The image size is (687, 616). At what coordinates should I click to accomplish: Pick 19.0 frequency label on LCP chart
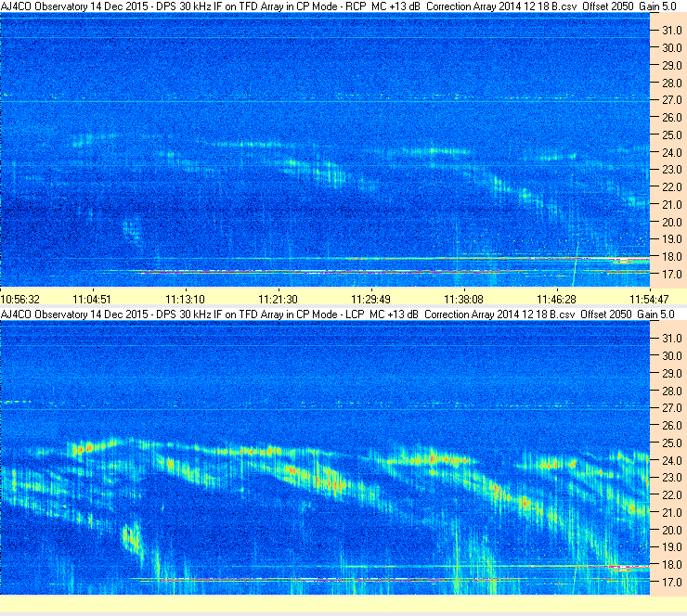[672, 547]
